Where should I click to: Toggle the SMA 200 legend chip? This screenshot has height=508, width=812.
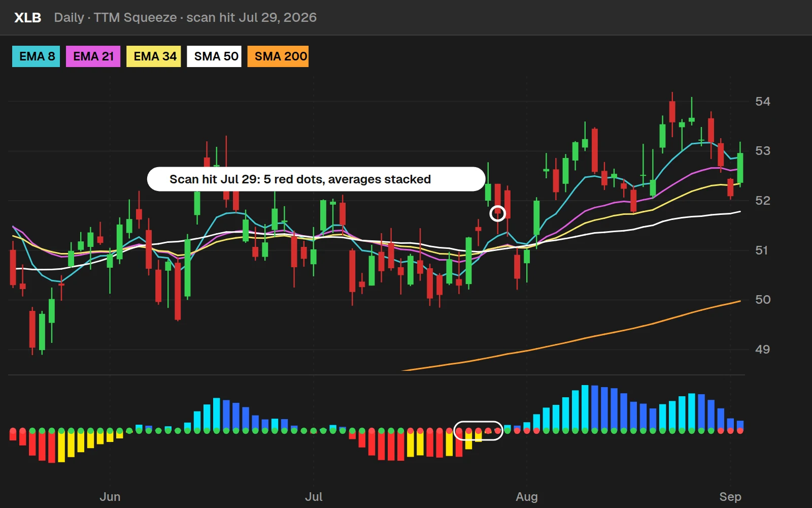pyautogui.click(x=278, y=56)
